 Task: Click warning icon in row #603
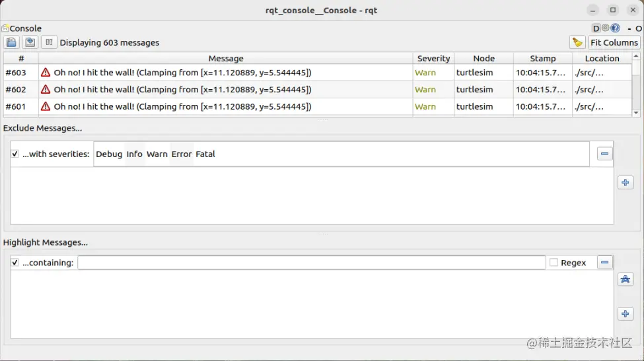point(46,73)
